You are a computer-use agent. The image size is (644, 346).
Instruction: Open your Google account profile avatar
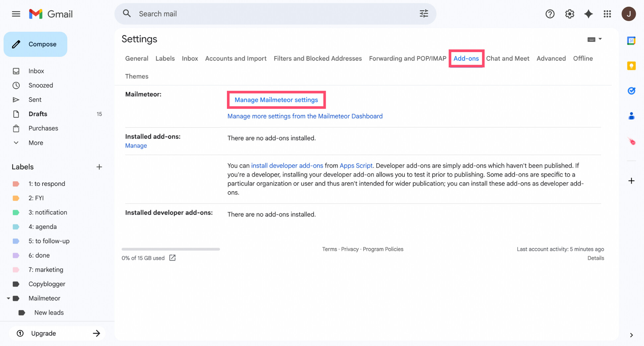pos(629,14)
